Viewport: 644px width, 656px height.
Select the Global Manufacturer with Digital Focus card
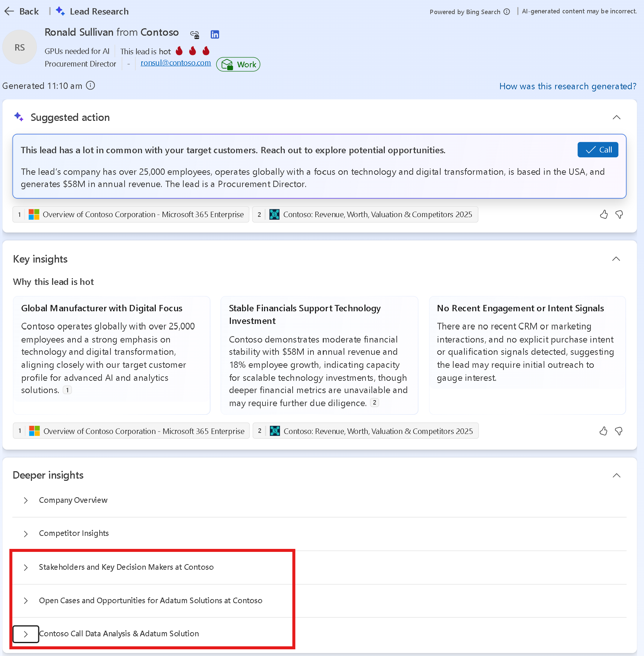112,355
